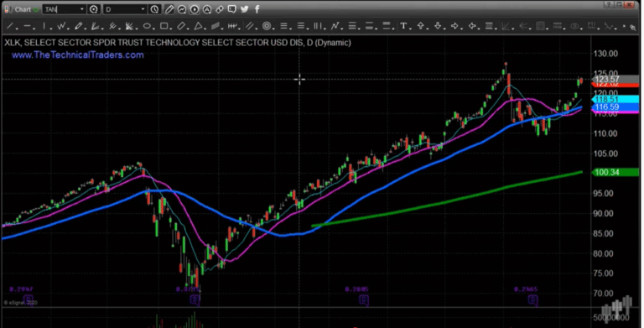Select the trend line drawing tool
Image resolution: width=644 pixels, height=328 pixels.
click(10, 26)
